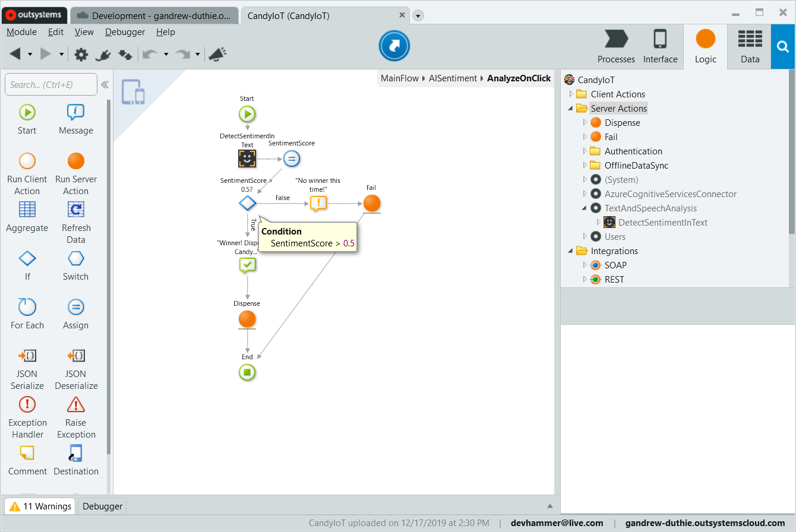Screen dimensions: 796x532
Task: Select the Refresh Data tool
Action: (x=76, y=223)
